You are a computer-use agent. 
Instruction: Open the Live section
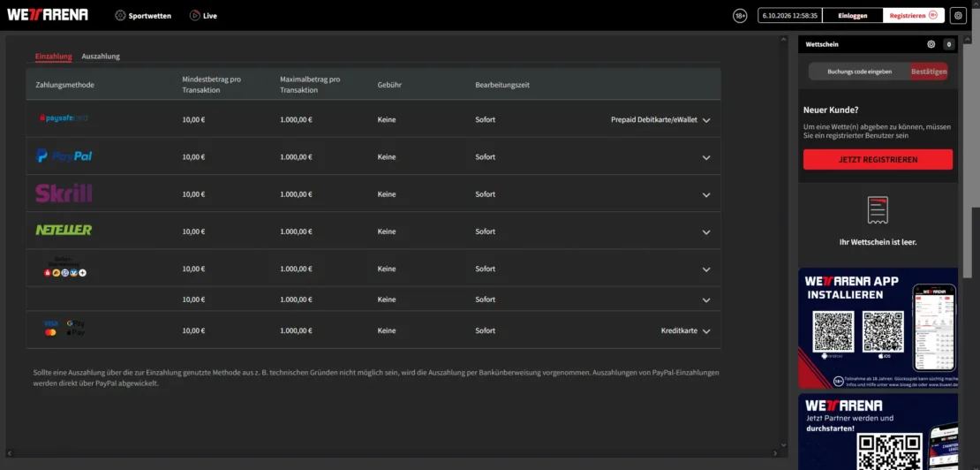pos(203,16)
